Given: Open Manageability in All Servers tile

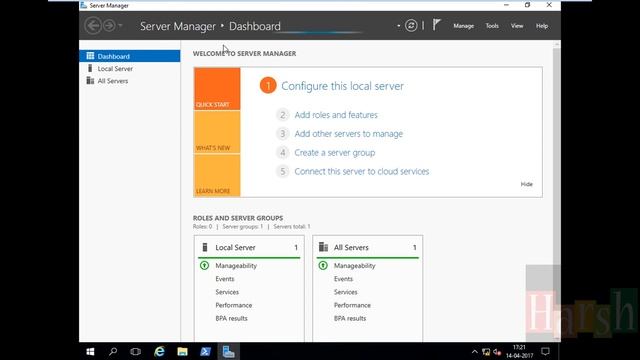Looking at the screenshot, I should [x=354, y=266].
